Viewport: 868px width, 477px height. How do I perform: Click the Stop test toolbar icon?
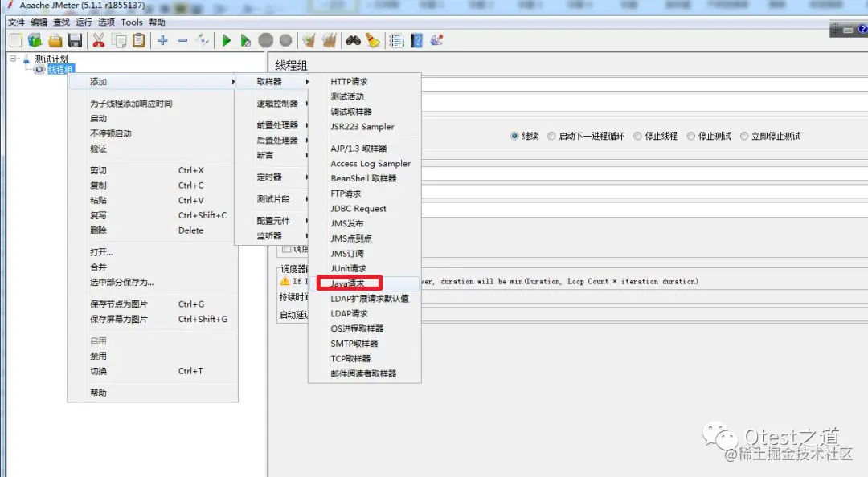[x=266, y=40]
